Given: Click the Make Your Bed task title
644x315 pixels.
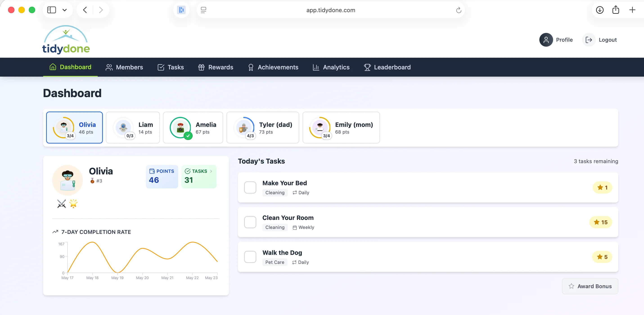Looking at the screenshot, I should point(284,183).
